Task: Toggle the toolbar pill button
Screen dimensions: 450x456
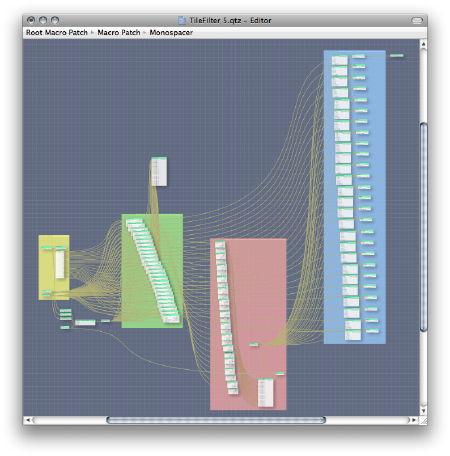Action: tap(417, 20)
